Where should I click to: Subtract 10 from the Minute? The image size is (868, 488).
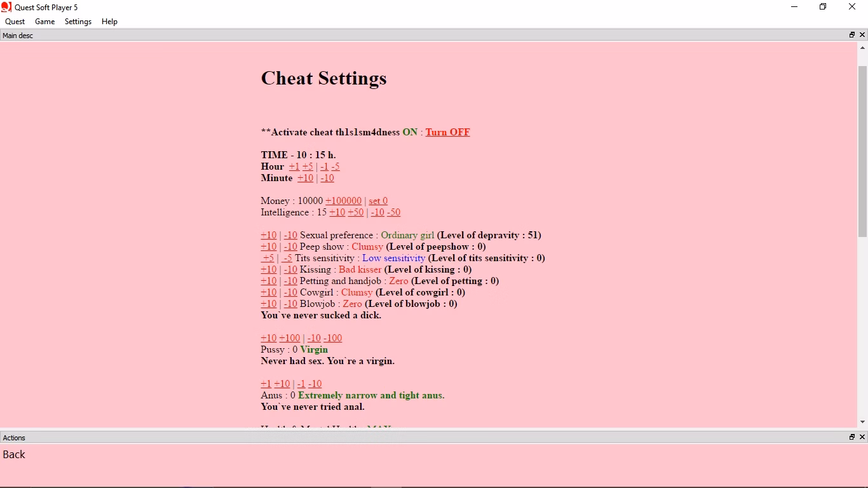(327, 178)
